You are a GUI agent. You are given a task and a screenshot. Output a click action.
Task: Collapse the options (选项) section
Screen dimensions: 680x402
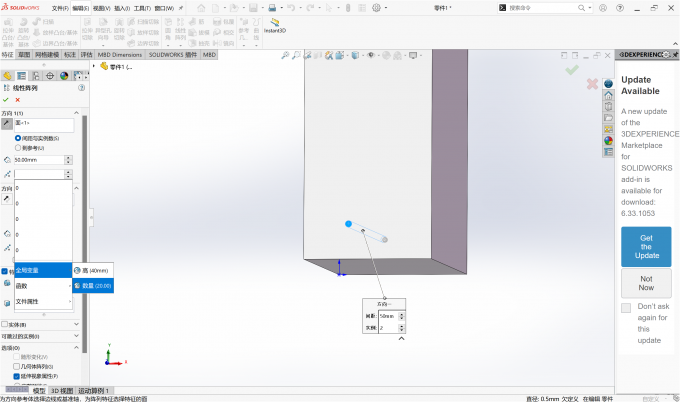click(x=76, y=348)
